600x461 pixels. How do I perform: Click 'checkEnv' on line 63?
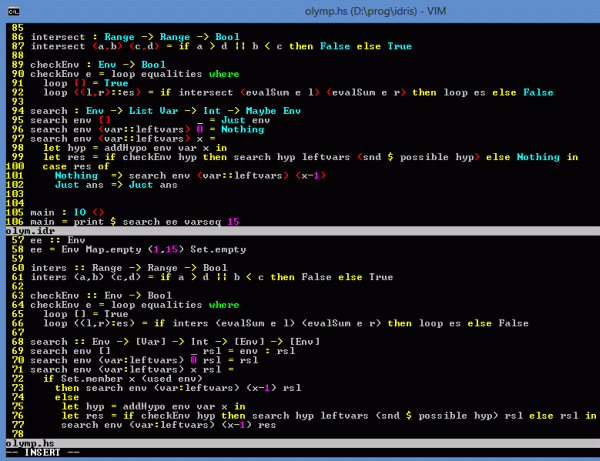(55, 296)
